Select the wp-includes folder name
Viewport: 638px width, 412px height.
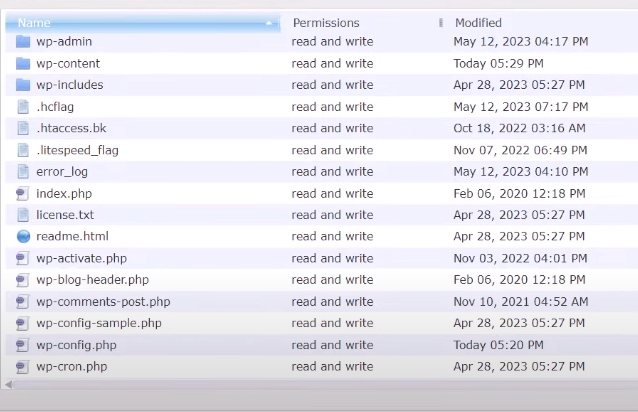pyautogui.click(x=70, y=85)
